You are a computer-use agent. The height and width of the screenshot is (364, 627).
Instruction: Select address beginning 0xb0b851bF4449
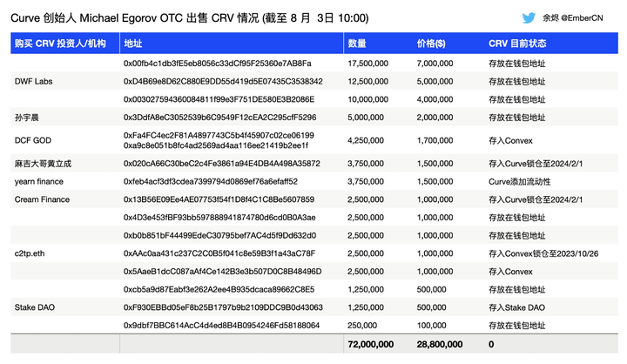click(x=220, y=236)
